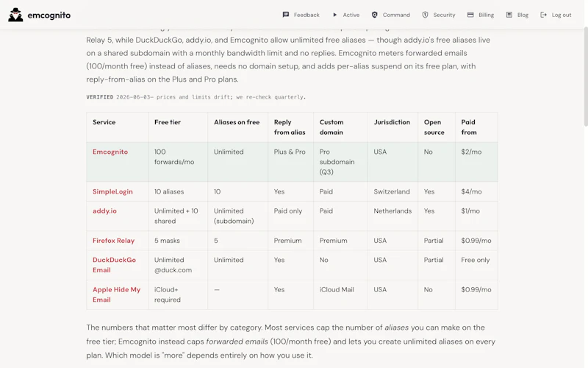This screenshot has height=368, width=588.
Task: Click the Pro subdomain (Q3) cell
Action: [340, 162]
